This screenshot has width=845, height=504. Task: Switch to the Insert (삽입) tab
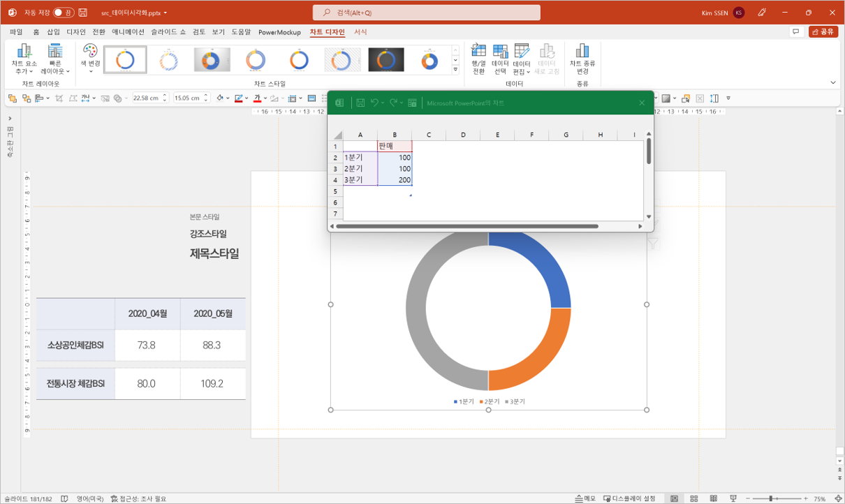[x=53, y=32]
